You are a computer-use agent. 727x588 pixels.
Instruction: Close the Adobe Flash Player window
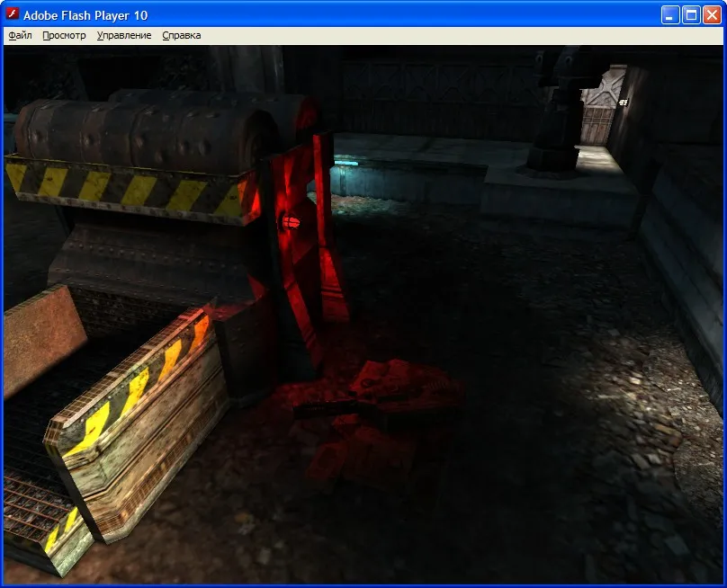(x=712, y=14)
